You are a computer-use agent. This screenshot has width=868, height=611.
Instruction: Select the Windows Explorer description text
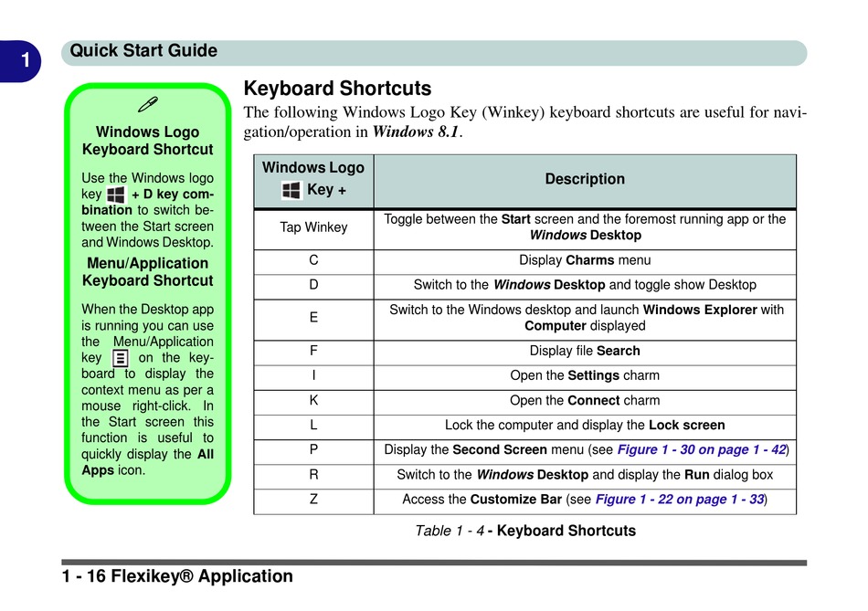[586, 318]
